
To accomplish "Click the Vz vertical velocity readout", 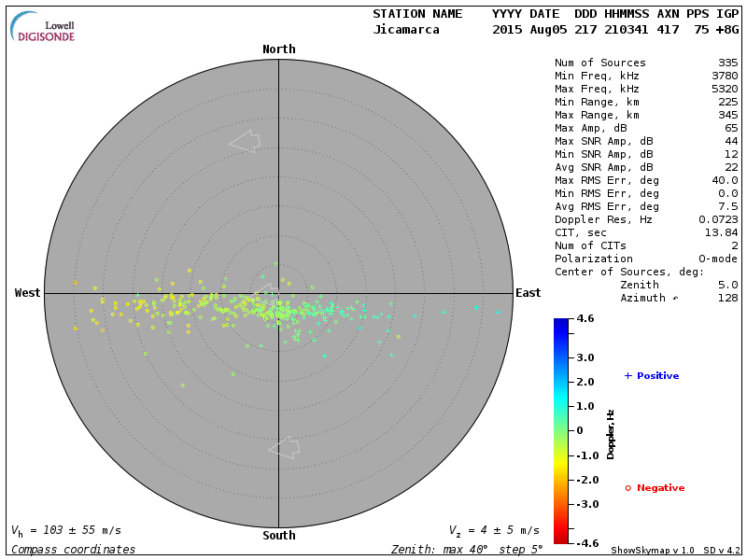I will tap(494, 530).
